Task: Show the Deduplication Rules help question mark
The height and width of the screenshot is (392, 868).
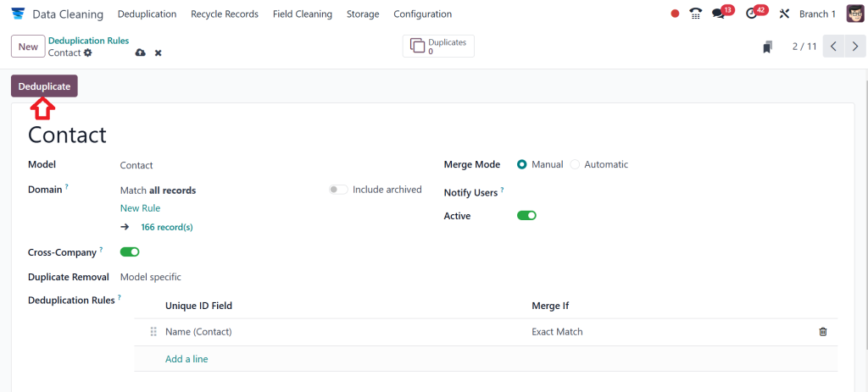Action: pos(120,298)
